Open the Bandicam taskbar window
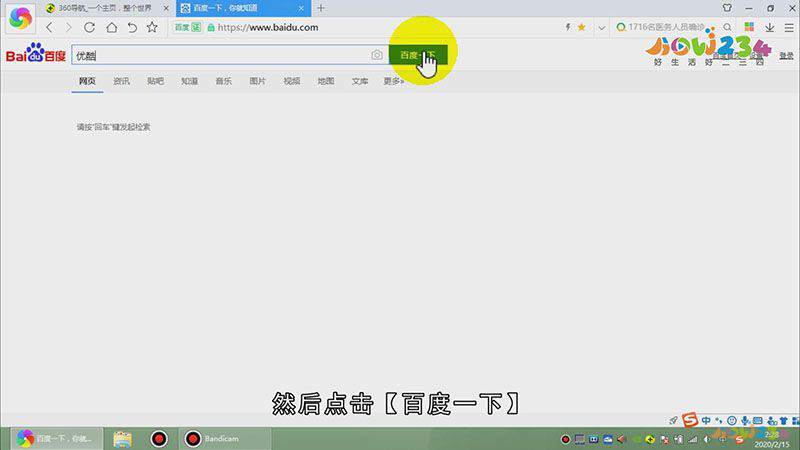 point(224,439)
